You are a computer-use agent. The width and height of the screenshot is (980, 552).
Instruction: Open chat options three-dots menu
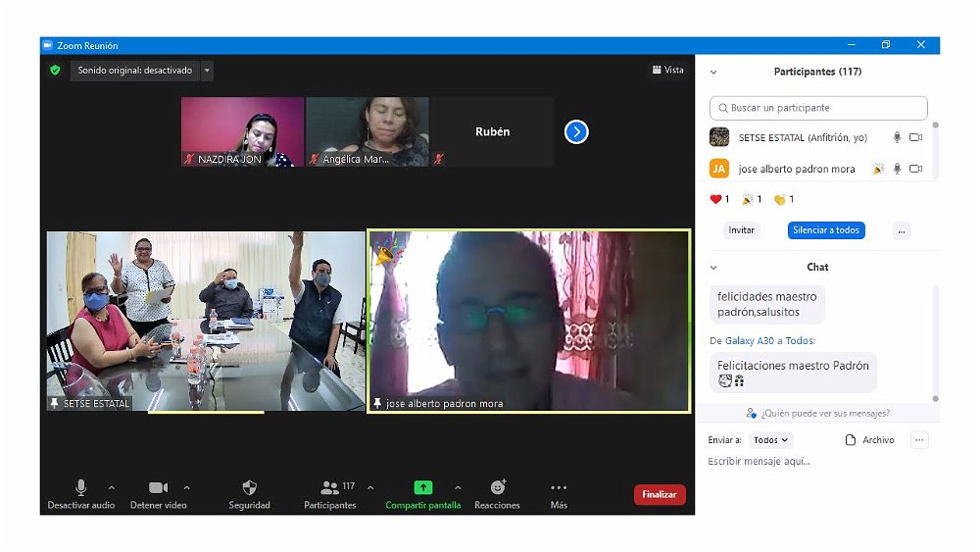(918, 440)
